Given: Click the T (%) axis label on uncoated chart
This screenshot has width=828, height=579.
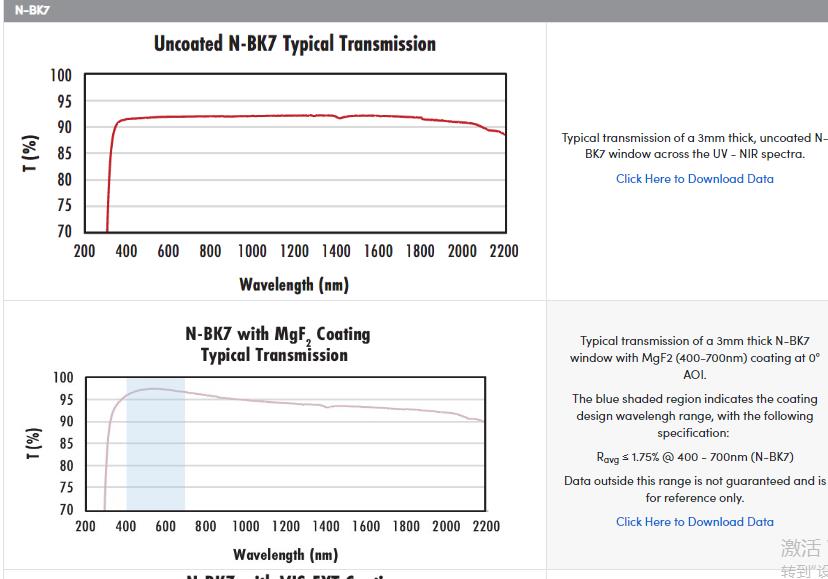Looking at the screenshot, I should click(31, 153).
